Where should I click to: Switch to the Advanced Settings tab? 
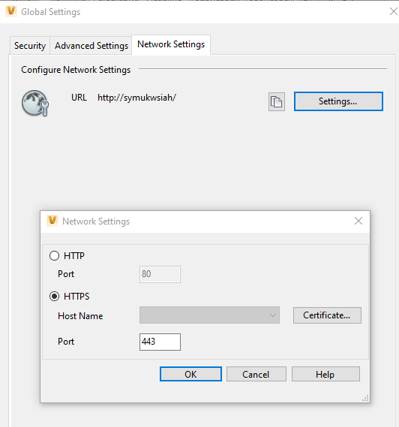tap(91, 45)
